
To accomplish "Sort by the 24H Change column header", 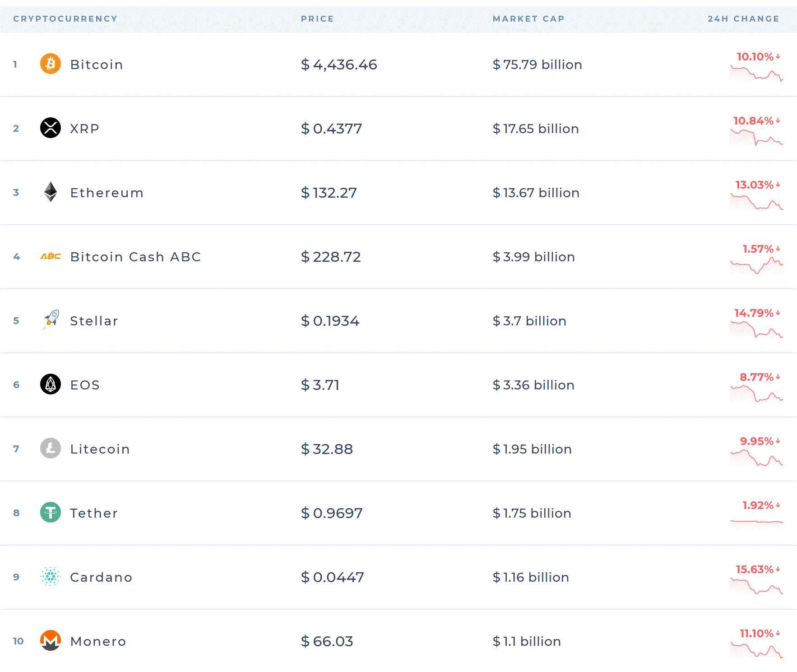I will click(x=743, y=19).
